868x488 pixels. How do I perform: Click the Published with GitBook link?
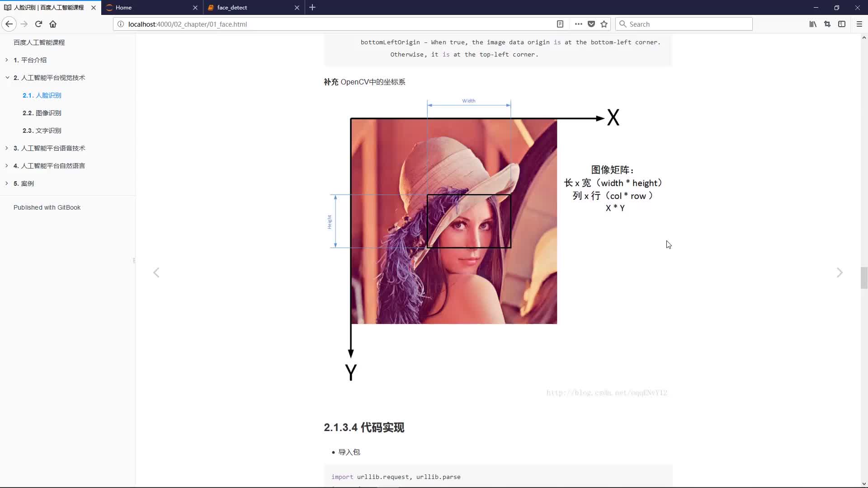coord(47,207)
